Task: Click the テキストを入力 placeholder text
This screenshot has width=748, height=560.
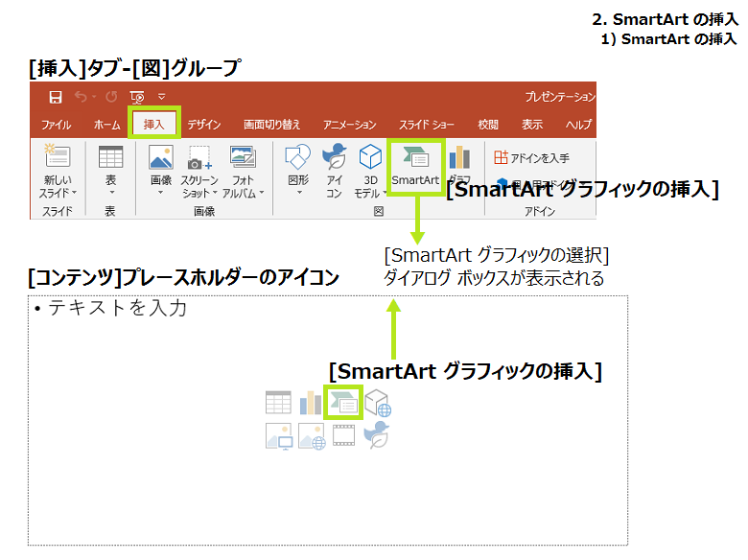Action: click(117, 308)
